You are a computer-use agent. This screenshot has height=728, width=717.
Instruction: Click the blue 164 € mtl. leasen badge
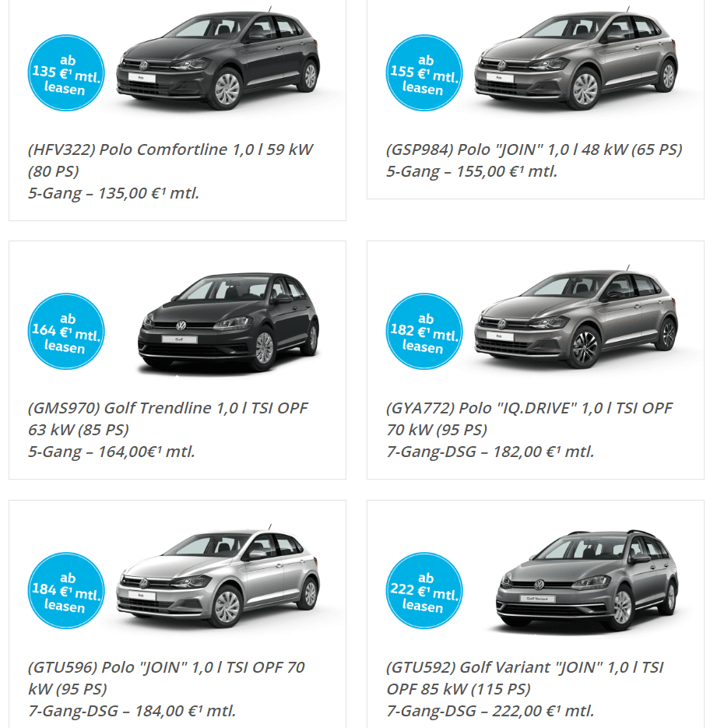pos(66,332)
